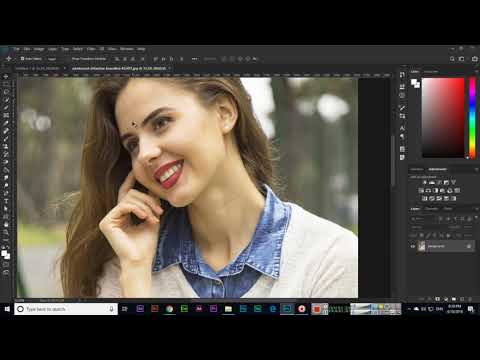Add an Invert adjustment

point(425,198)
